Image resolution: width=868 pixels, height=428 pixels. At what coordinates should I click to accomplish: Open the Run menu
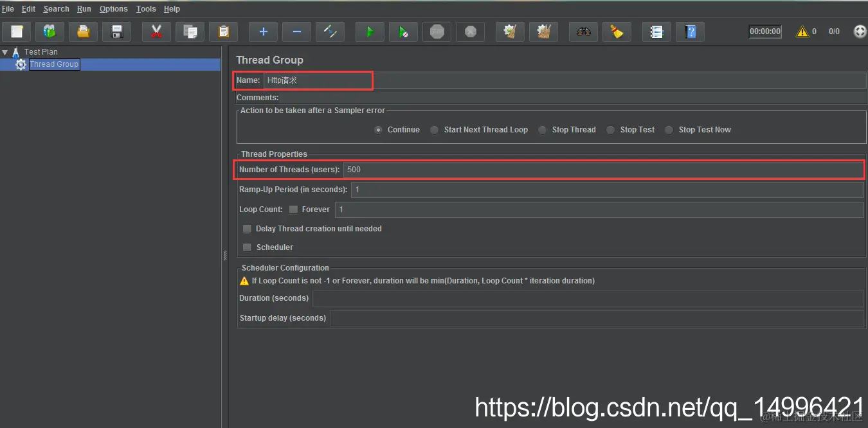pos(84,9)
